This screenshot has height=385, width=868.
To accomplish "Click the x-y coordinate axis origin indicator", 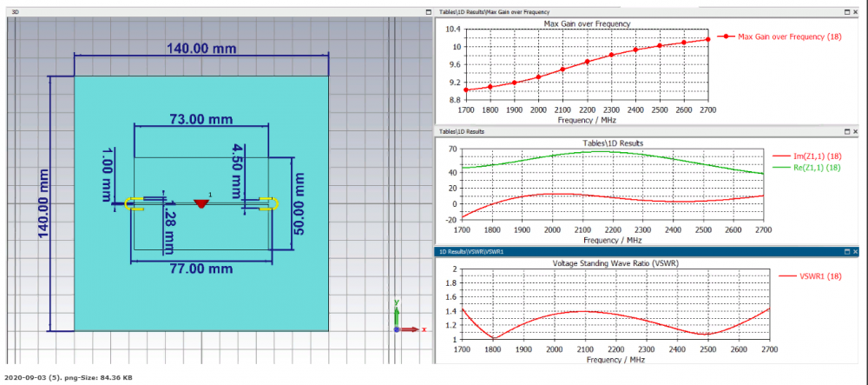I will (397, 329).
